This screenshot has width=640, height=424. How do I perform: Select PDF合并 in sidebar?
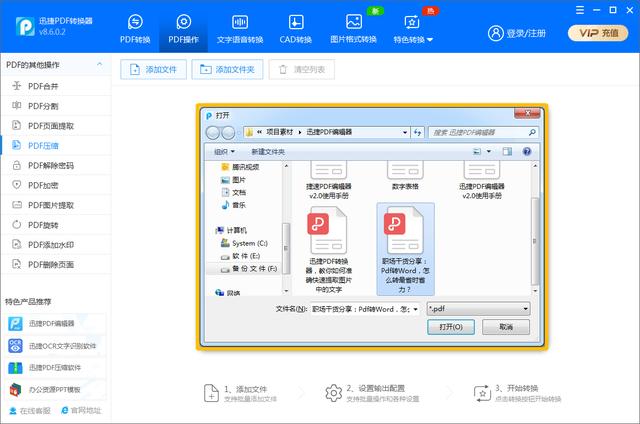coord(56,86)
